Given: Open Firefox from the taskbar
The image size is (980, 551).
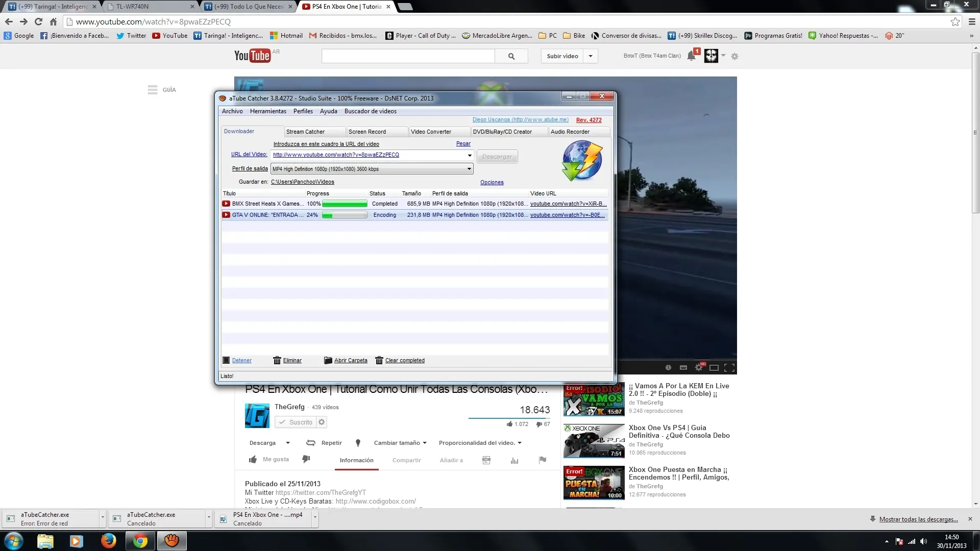Looking at the screenshot, I should click(x=108, y=541).
